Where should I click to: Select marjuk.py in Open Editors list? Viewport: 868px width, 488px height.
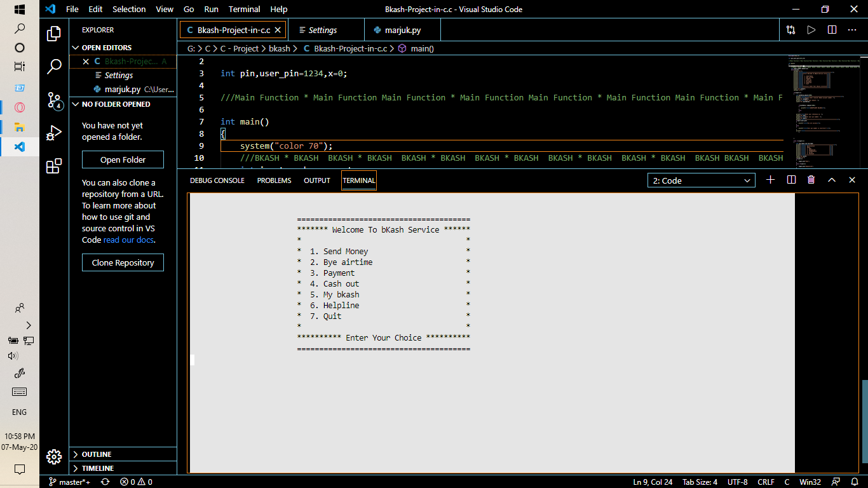click(123, 90)
